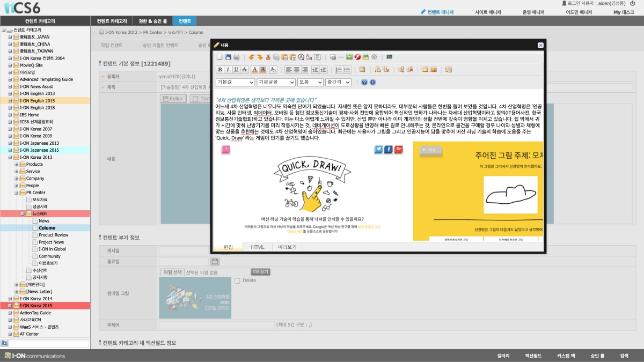Open the text background color picker in editor
The image size is (644, 362).
click(x=264, y=69)
